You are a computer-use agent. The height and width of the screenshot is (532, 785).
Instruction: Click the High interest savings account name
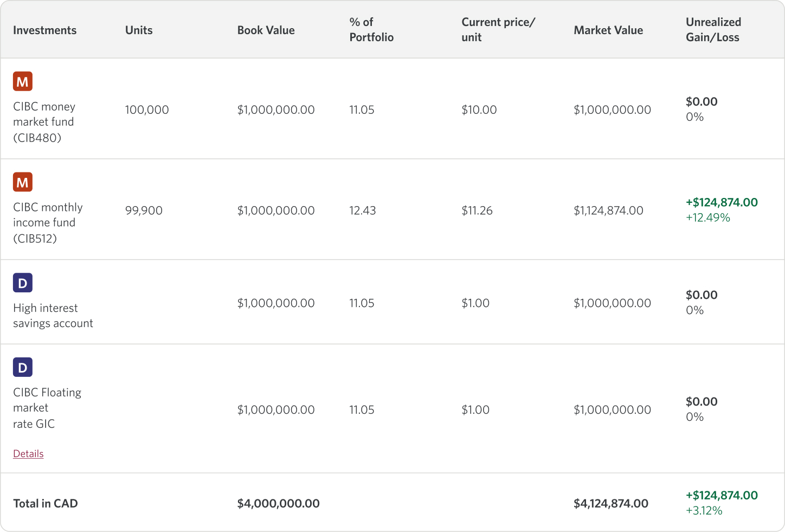[53, 316]
